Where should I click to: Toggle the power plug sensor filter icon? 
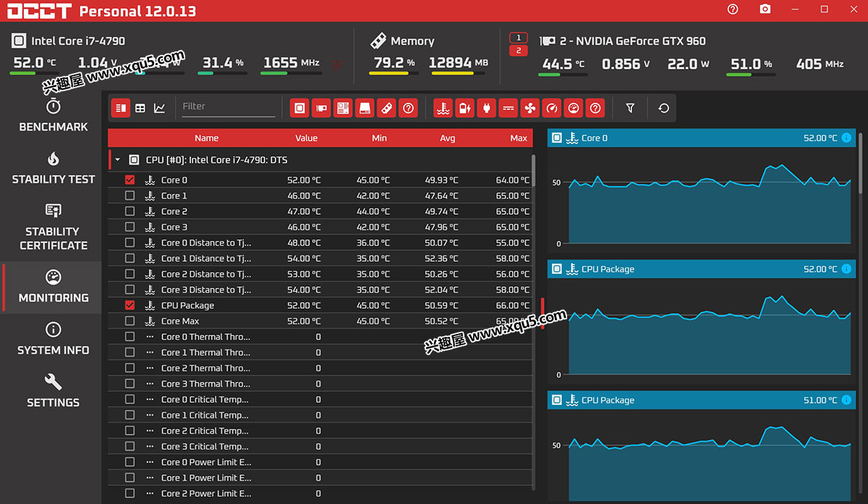tap(486, 108)
